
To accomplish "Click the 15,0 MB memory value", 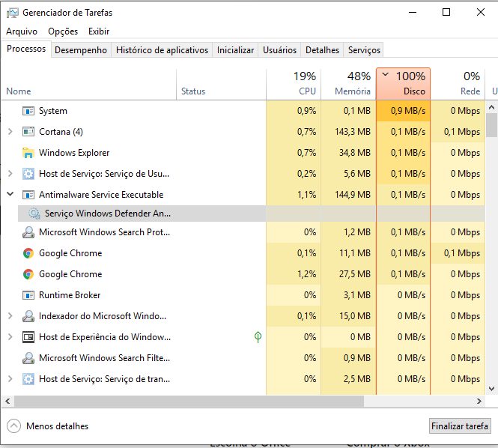I will click(355, 316).
